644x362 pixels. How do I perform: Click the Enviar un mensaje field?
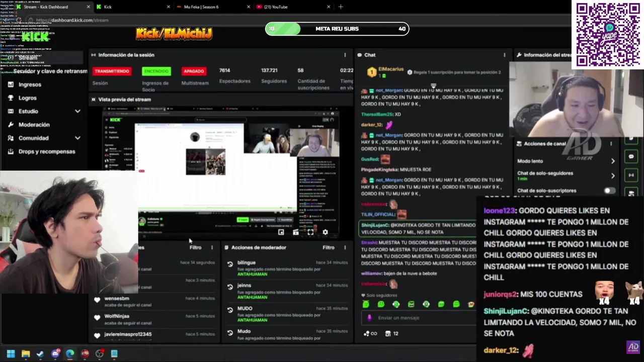point(418,318)
